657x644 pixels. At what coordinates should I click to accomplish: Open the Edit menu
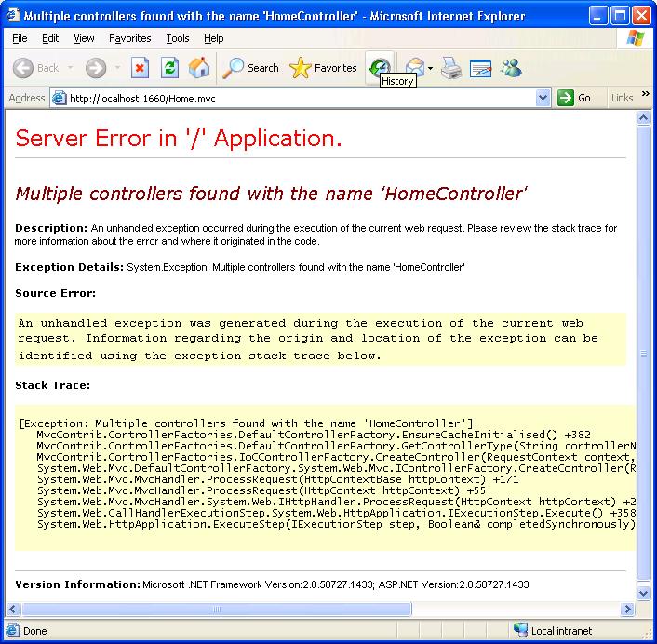pos(50,38)
